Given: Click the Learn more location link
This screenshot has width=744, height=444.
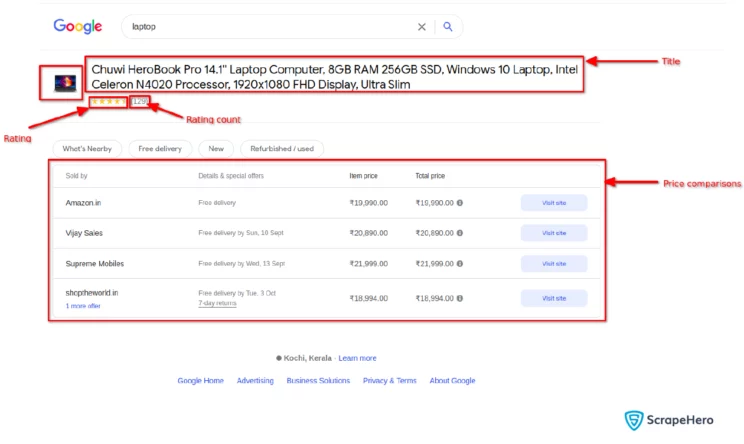Looking at the screenshot, I should pos(357,358).
